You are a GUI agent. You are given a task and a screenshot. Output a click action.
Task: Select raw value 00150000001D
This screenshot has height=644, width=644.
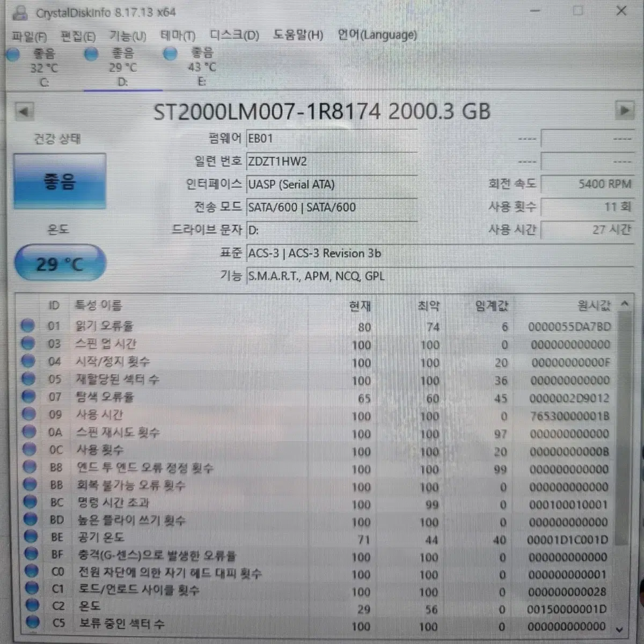567,610
